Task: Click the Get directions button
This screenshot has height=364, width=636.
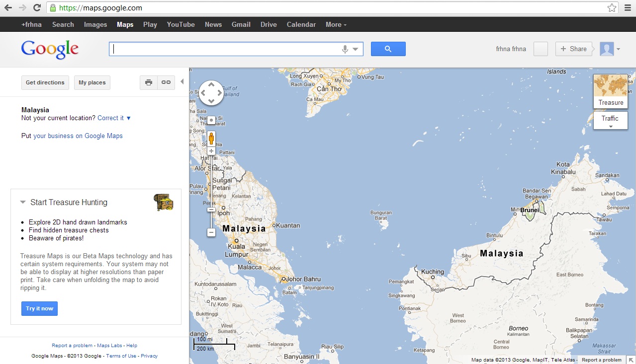Action: click(x=45, y=82)
